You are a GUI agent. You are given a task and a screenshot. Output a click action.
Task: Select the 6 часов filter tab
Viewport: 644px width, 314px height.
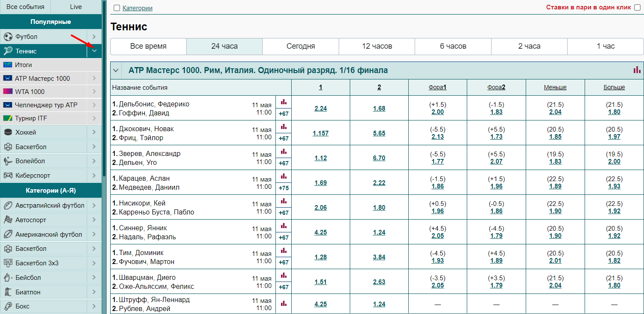[x=453, y=46]
